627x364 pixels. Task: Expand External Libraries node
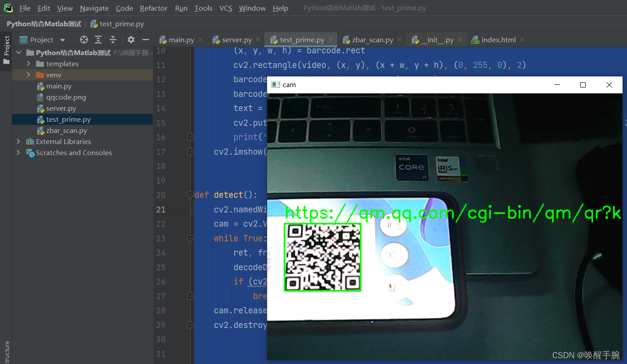pos(18,142)
